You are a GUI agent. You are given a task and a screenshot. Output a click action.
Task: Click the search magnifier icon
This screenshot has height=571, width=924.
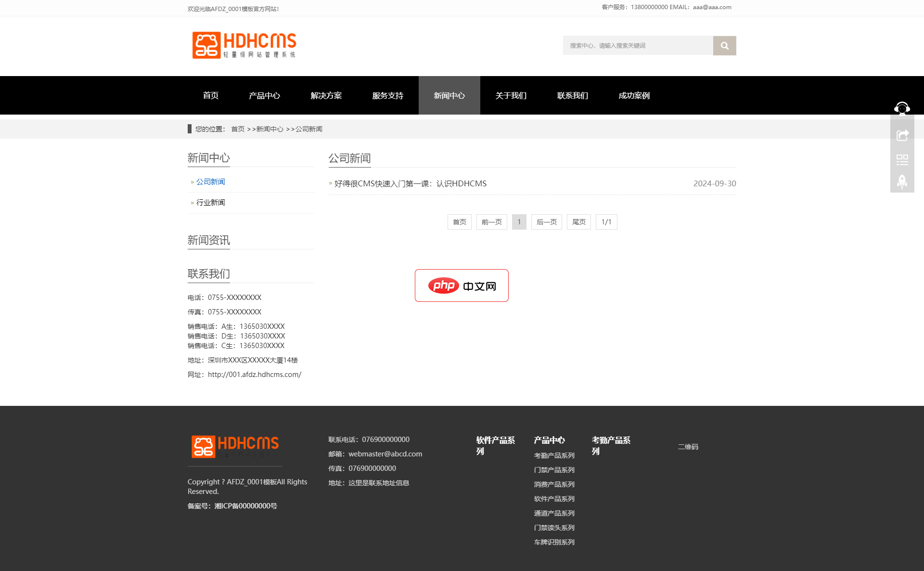click(x=724, y=45)
